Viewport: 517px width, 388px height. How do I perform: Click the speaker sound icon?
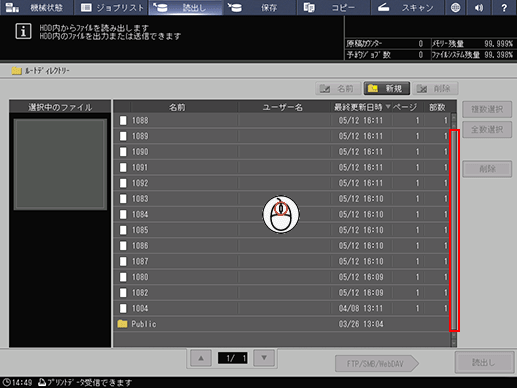pos(479,7)
